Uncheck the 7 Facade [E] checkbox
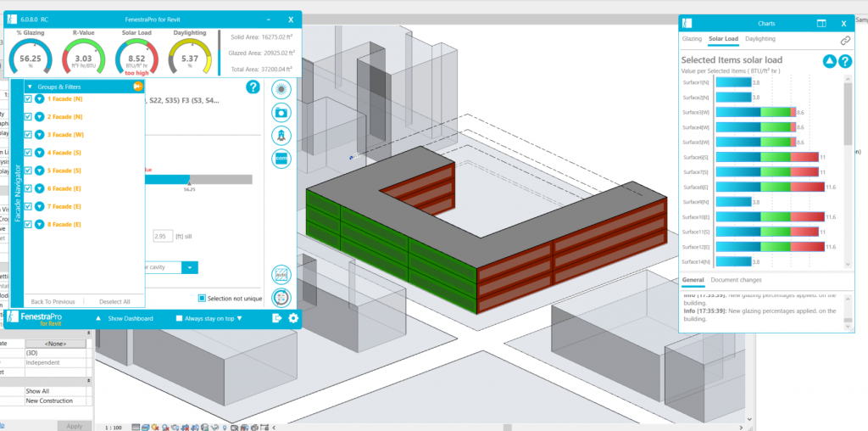This screenshot has width=868, height=431. click(28, 206)
